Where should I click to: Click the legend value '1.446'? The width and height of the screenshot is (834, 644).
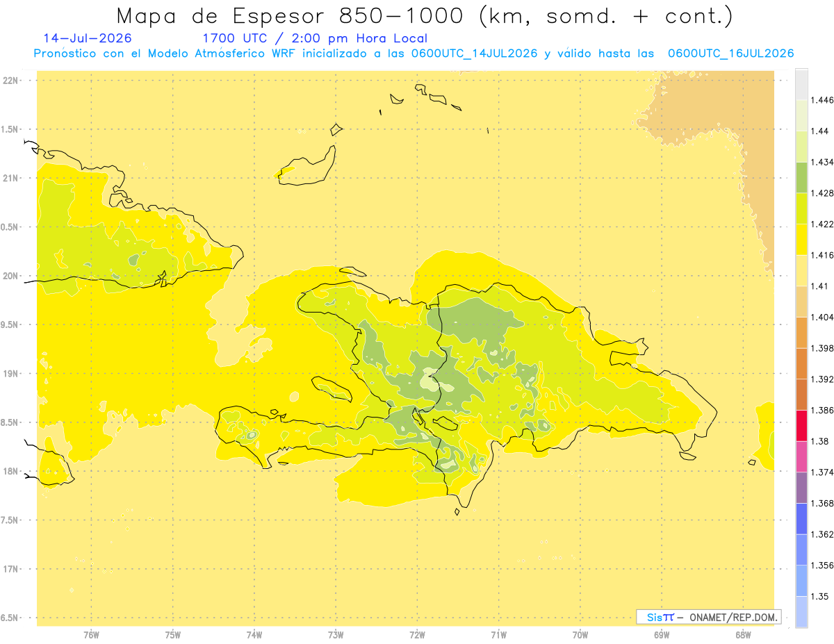click(x=823, y=100)
